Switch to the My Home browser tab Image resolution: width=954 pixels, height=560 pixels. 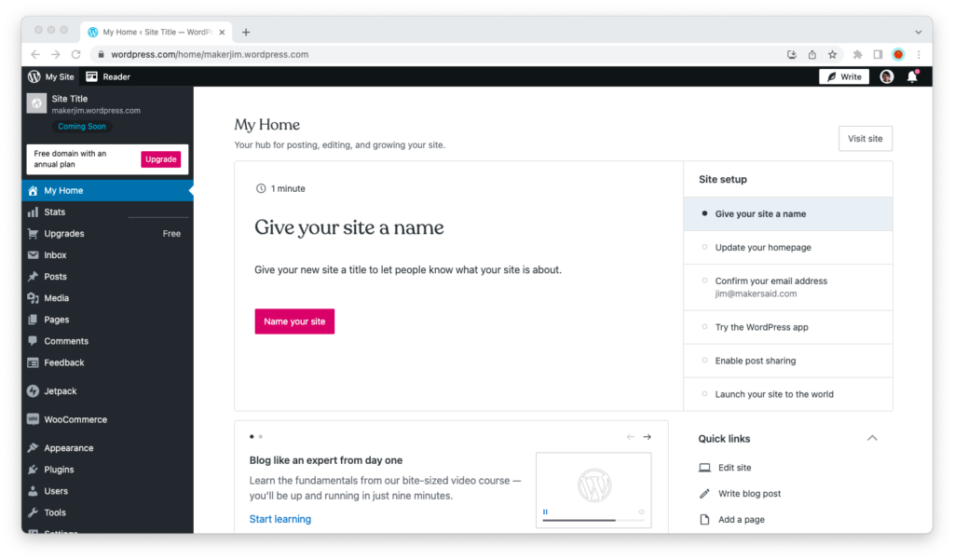click(157, 33)
